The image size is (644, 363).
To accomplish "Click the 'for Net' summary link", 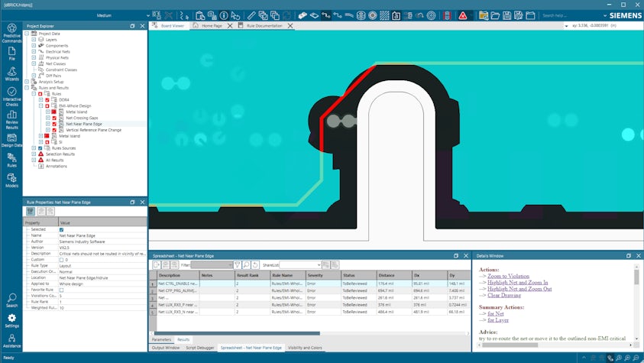I will [495, 314].
